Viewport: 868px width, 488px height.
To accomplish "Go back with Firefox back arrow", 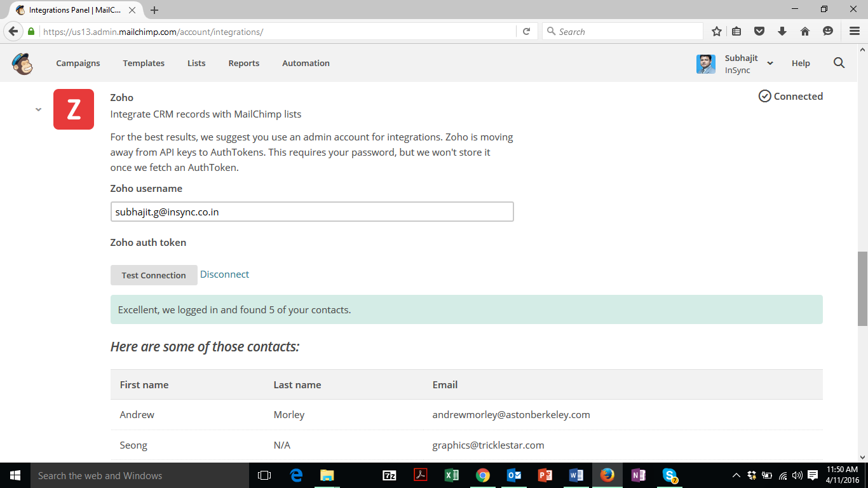I will (x=13, y=31).
